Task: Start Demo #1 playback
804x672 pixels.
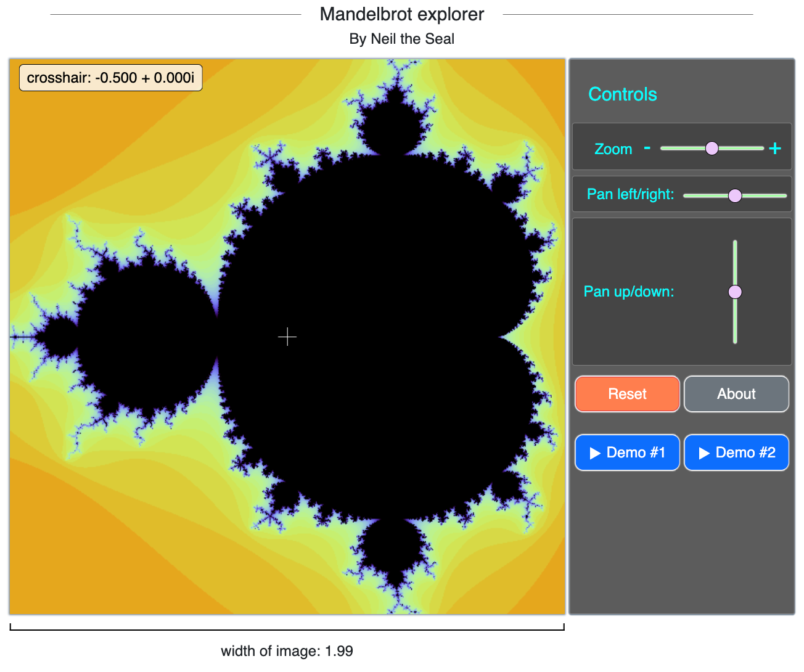Action: pos(627,452)
